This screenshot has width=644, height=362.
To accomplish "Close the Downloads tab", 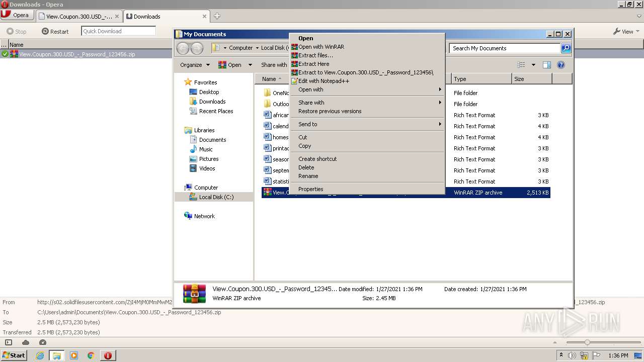I will coord(204,16).
